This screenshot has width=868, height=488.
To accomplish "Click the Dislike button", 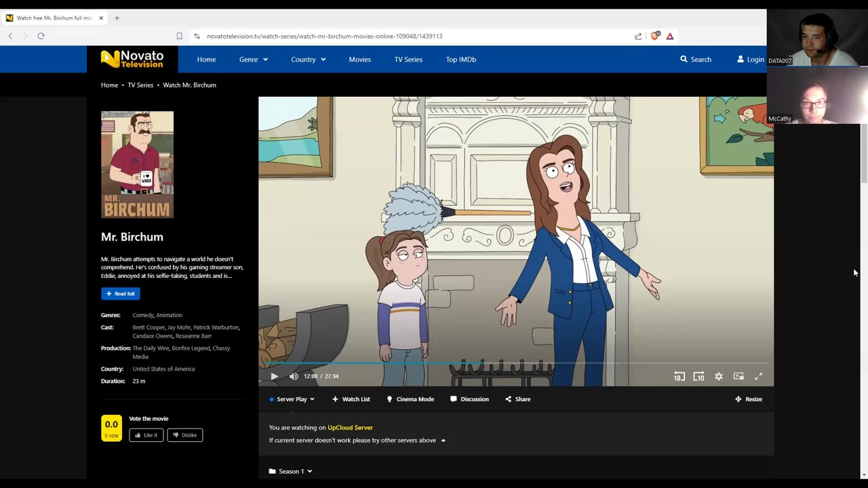I will (185, 435).
